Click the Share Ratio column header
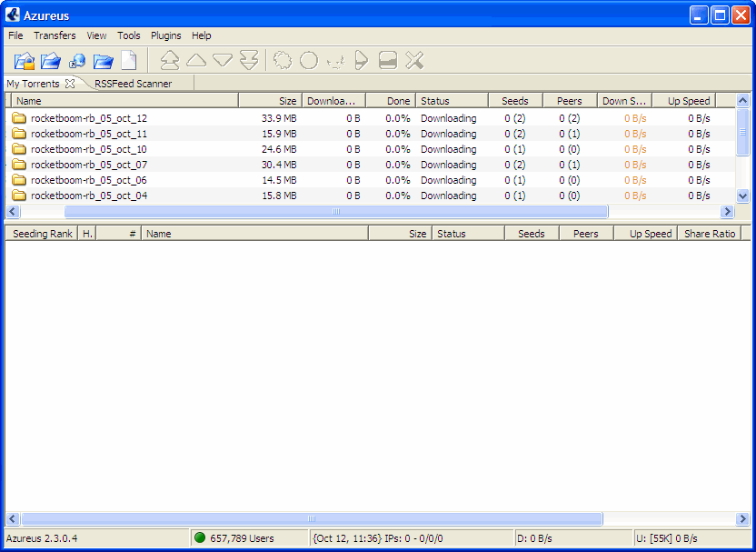Viewport: 756px width, 552px height. [x=710, y=234]
